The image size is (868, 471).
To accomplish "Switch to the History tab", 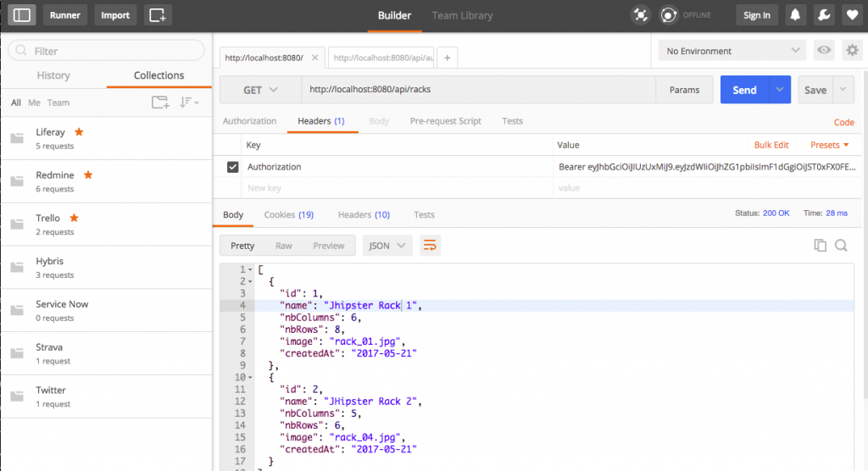I will (x=53, y=75).
